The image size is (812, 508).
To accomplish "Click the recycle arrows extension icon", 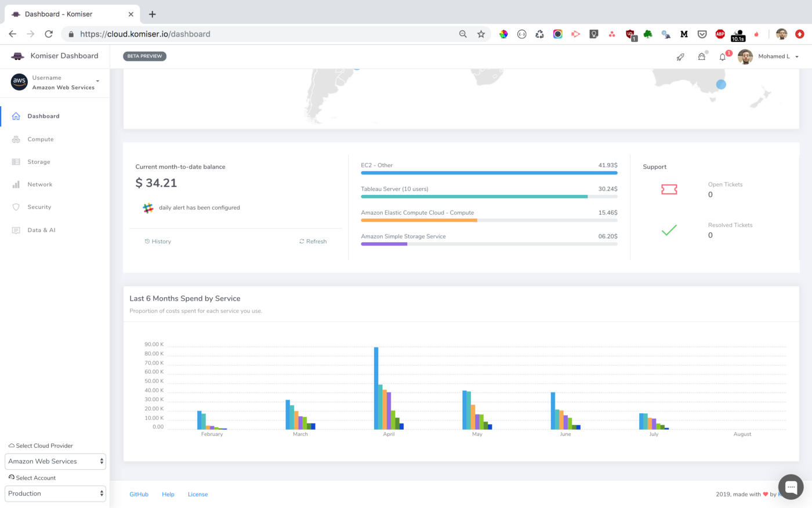I will click(x=539, y=34).
